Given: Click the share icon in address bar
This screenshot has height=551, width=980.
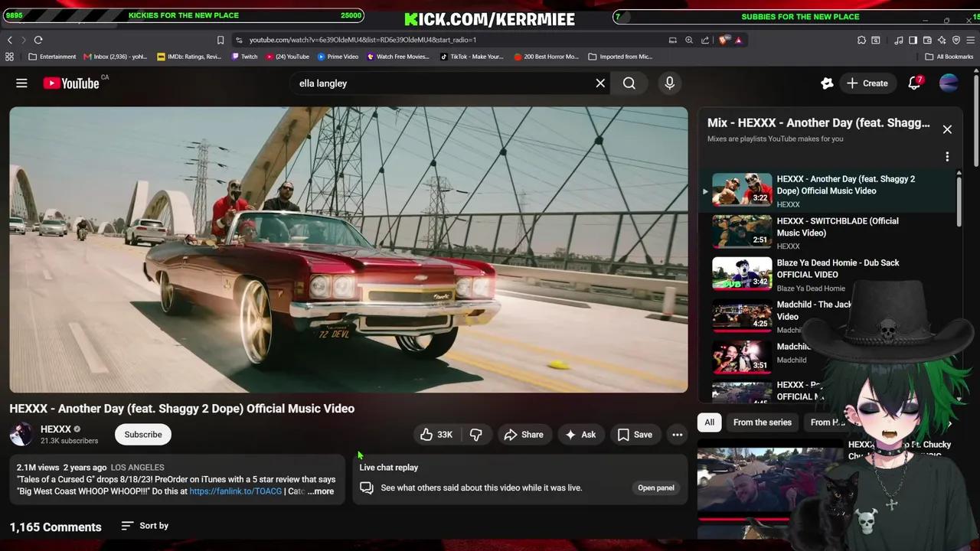Looking at the screenshot, I should 705,40.
